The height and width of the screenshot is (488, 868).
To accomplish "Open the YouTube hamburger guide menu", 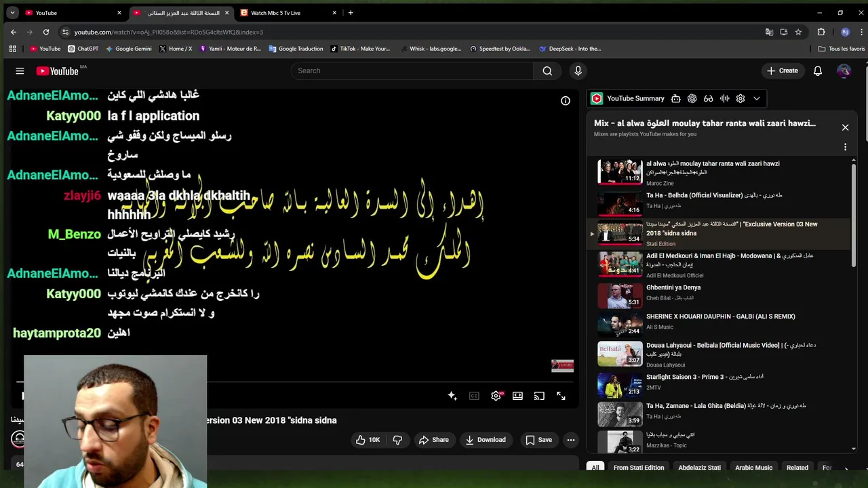I will (x=20, y=70).
